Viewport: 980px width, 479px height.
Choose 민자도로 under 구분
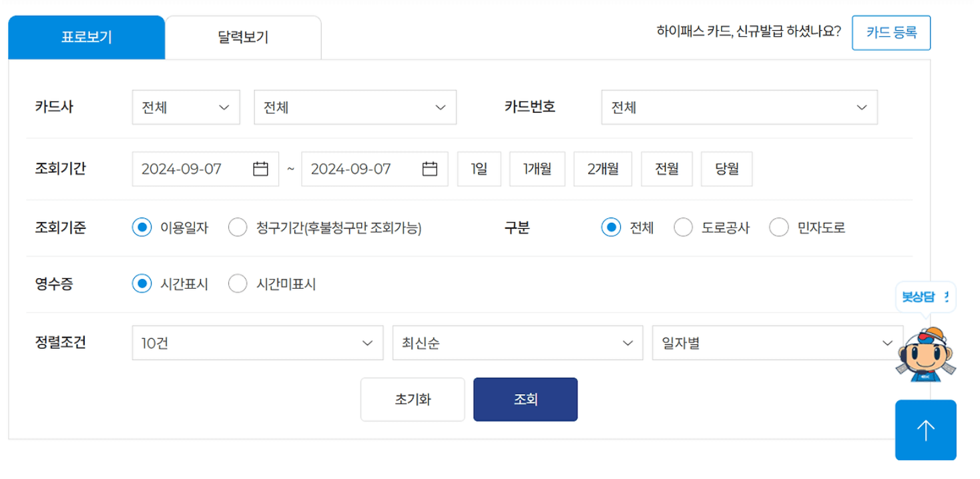click(779, 227)
